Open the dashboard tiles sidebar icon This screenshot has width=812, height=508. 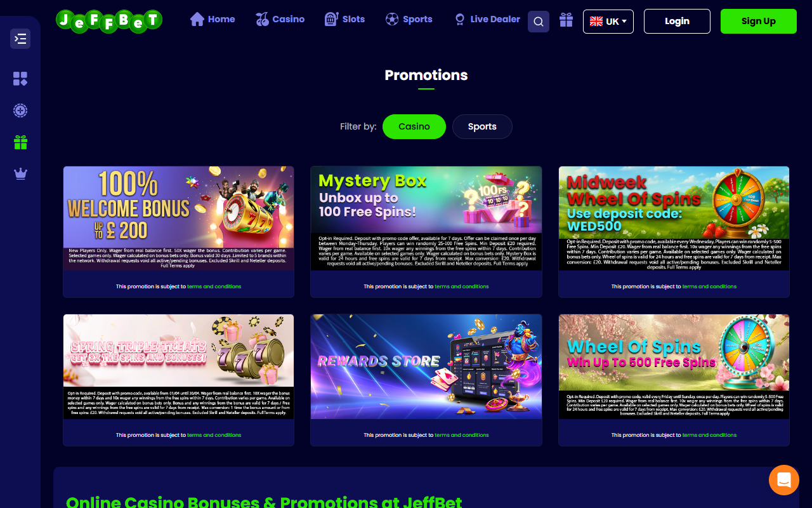point(20,79)
